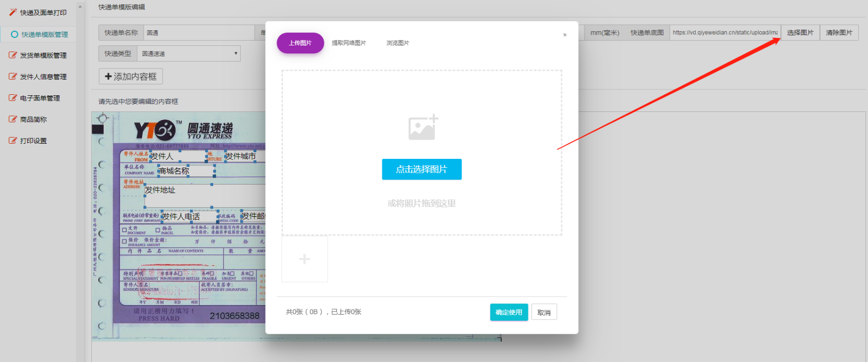Click the crosshair marker at template corner

click(103, 118)
